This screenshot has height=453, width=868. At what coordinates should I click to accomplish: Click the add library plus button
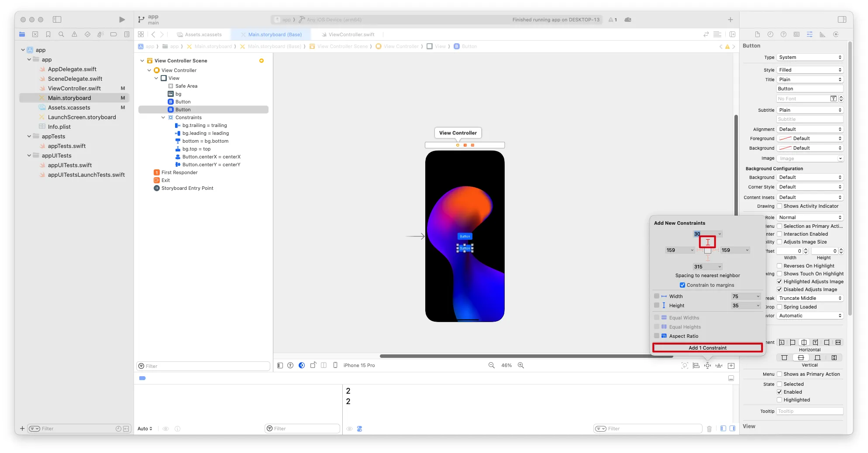pyautogui.click(x=730, y=20)
